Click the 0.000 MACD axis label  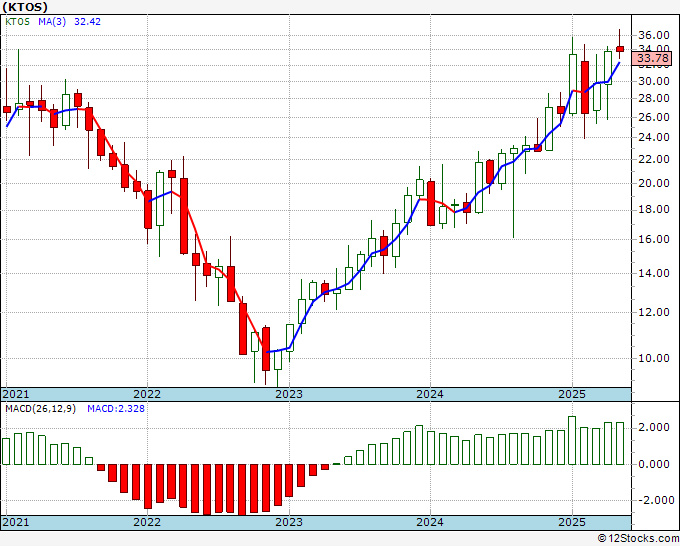(654, 464)
